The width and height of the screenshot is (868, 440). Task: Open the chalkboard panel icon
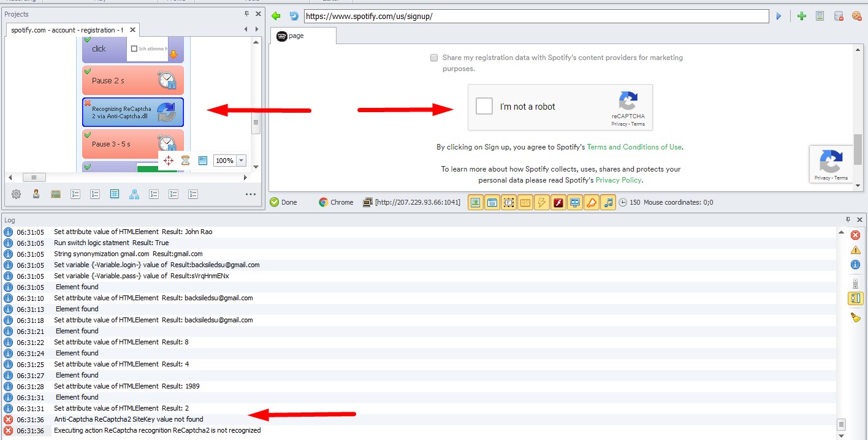pos(55,194)
